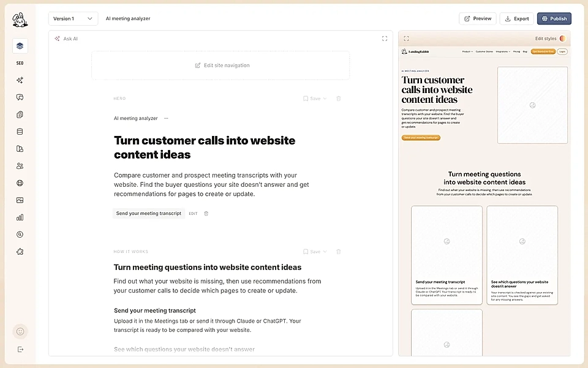This screenshot has width=588, height=368.
Task: Open the database sidebar icon
Action: (x=20, y=132)
